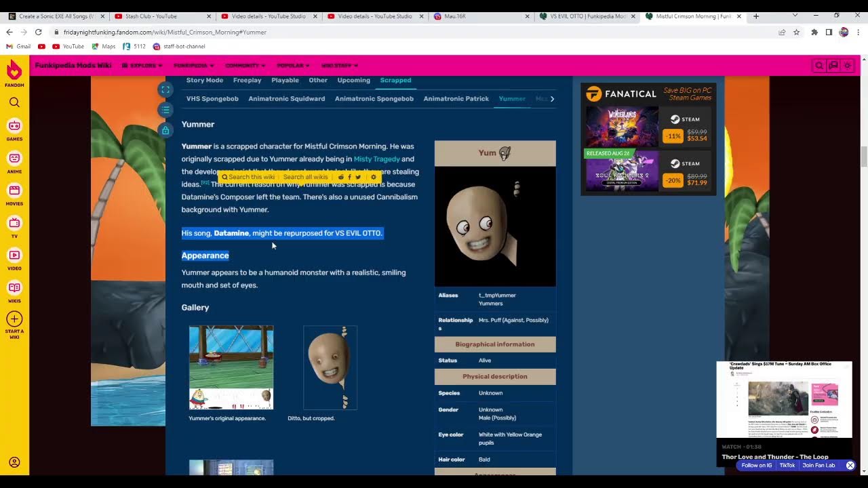The image size is (868, 488).
Task: Select the Playable tab
Action: pyautogui.click(x=285, y=80)
